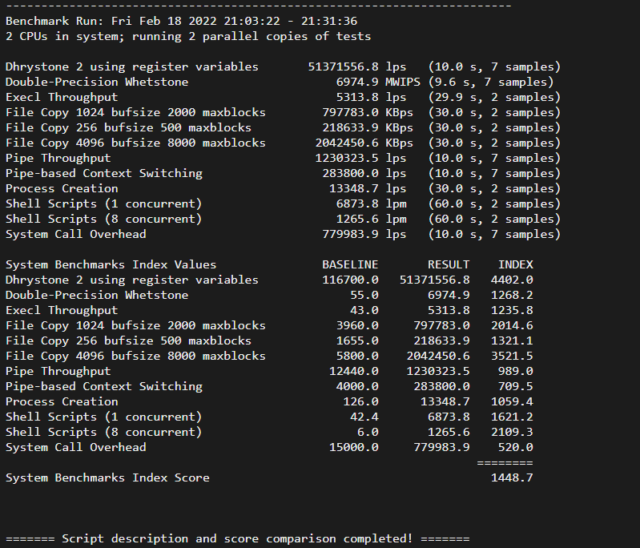Click the Dhrystone 2 result 51371556.8 lps
The image size is (640, 548).
click(359, 67)
